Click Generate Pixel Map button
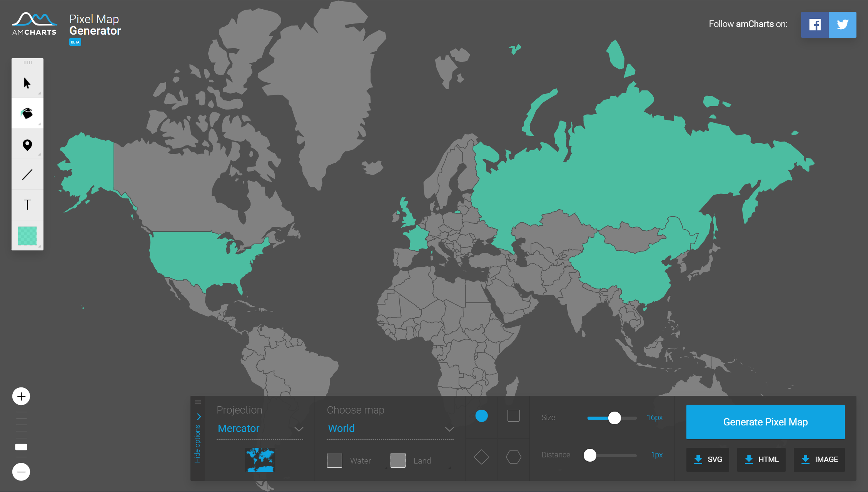 pyautogui.click(x=765, y=422)
